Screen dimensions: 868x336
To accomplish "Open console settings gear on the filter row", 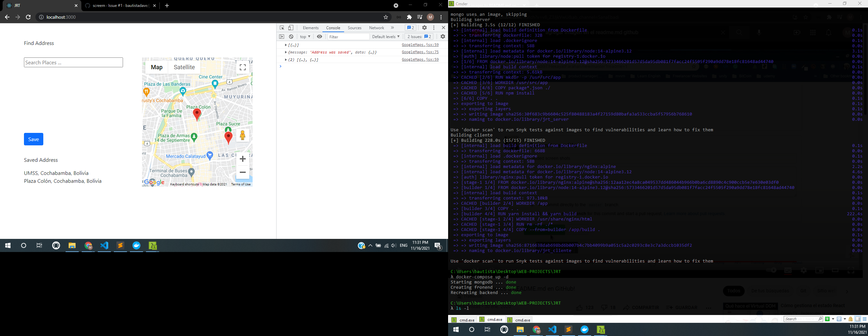I will 443,37.
